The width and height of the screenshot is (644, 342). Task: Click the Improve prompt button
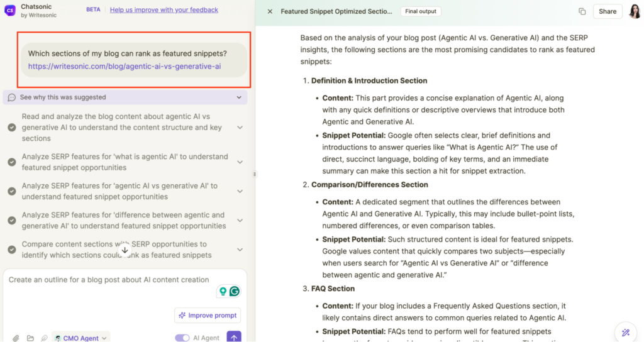click(x=208, y=316)
